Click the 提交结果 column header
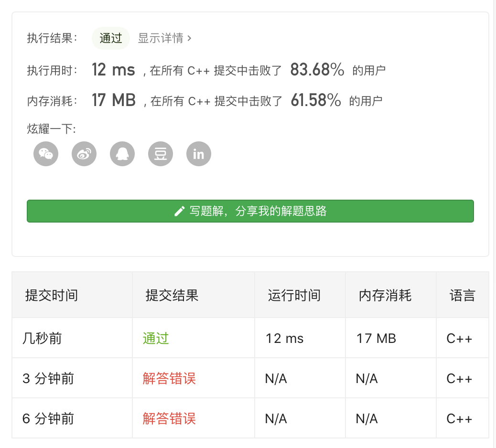The height and width of the screenshot is (448, 496). point(172,295)
